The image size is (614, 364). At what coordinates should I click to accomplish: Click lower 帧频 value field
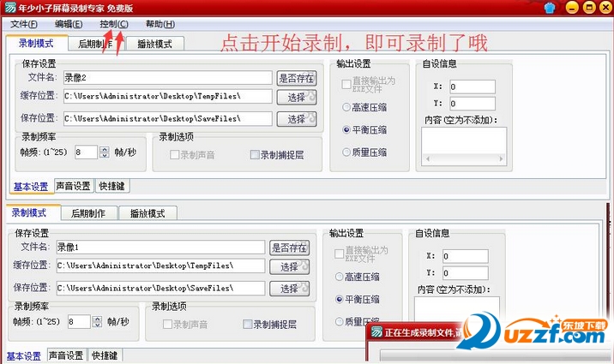(79, 322)
